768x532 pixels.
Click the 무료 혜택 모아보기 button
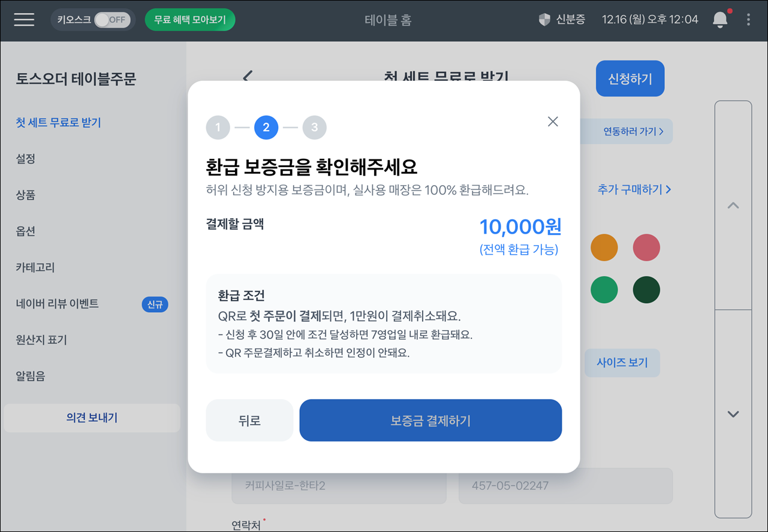click(x=189, y=20)
